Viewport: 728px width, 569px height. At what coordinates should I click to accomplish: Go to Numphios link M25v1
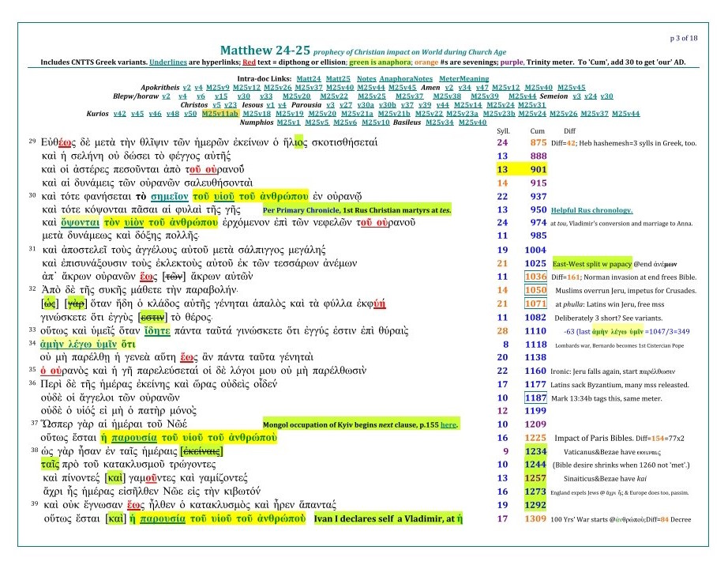tap(288, 122)
